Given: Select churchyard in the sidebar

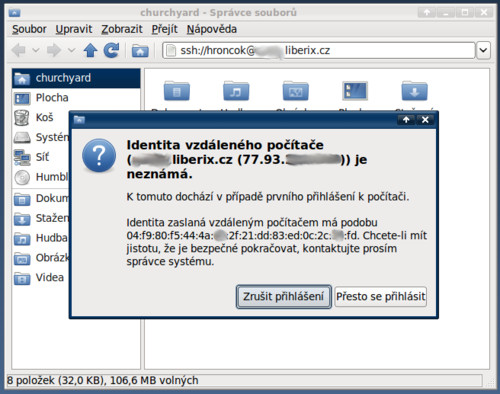Looking at the screenshot, I should (x=76, y=78).
